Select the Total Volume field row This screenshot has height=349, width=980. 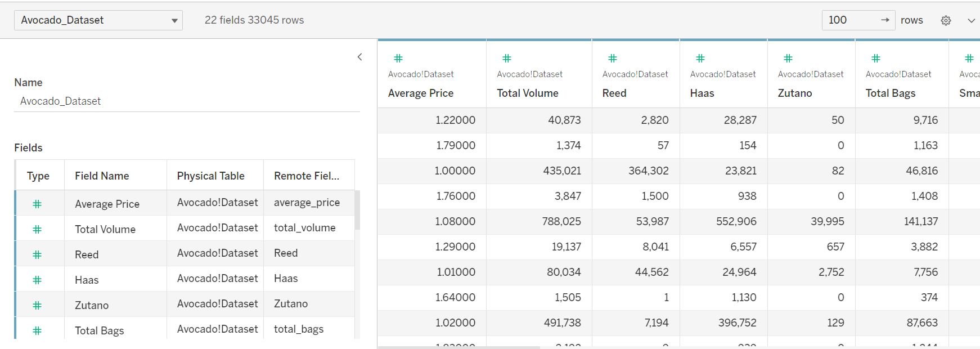point(105,229)
